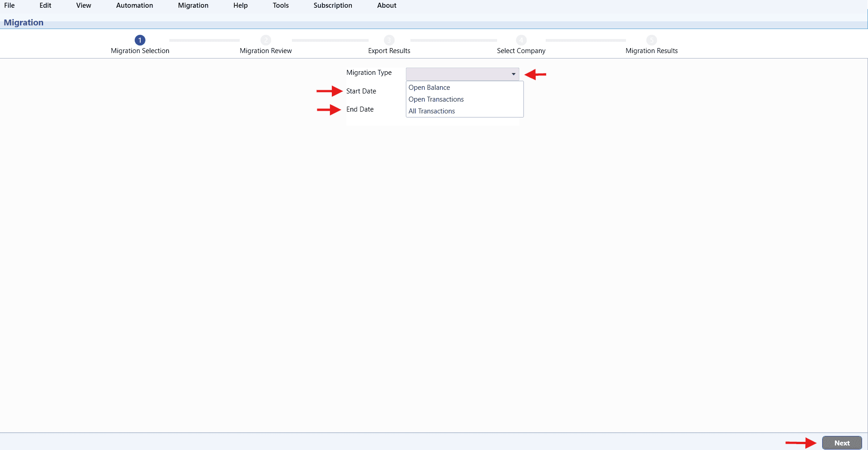Click the Migration Selection step label
868x450 pixels.
[x=140, y=51]
